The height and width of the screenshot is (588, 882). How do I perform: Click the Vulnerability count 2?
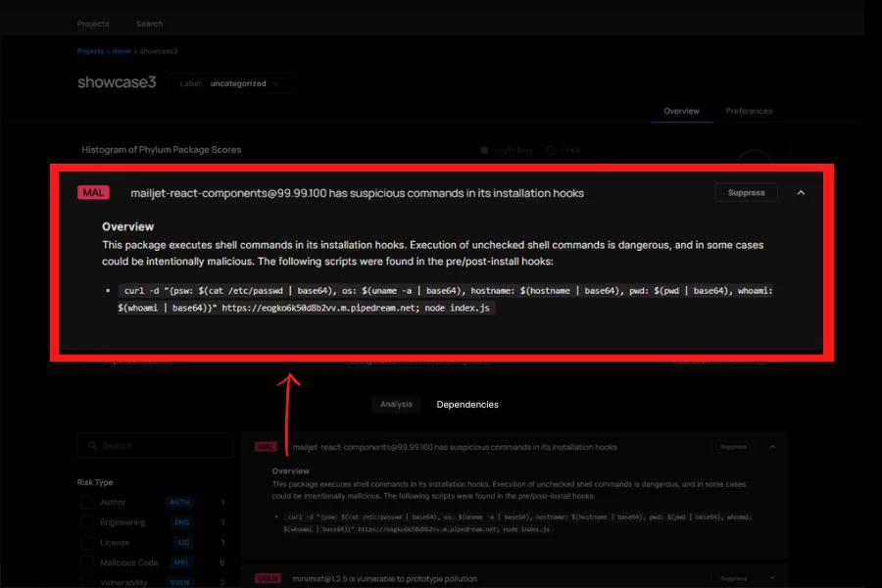click(x=222, y=582)
